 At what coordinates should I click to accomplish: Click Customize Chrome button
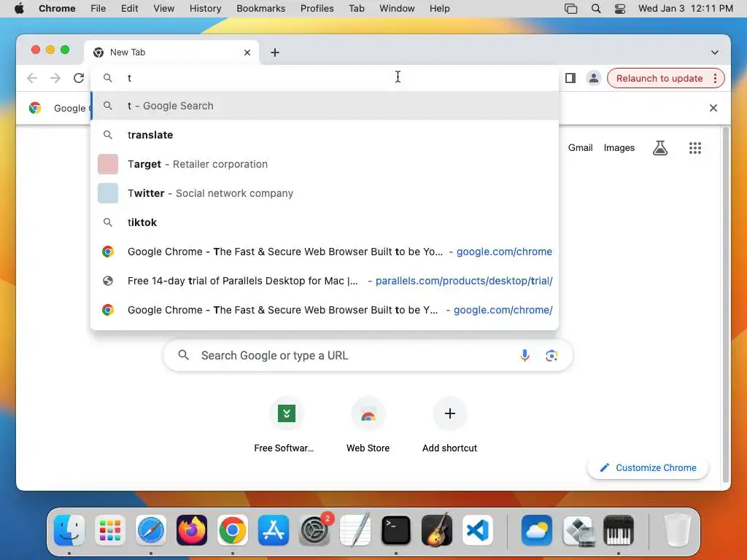pyautogui.click(x=648, y=467)
